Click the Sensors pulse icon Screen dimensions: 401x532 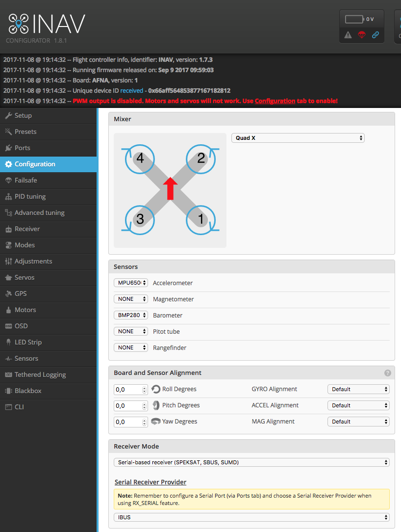point(8,359)
